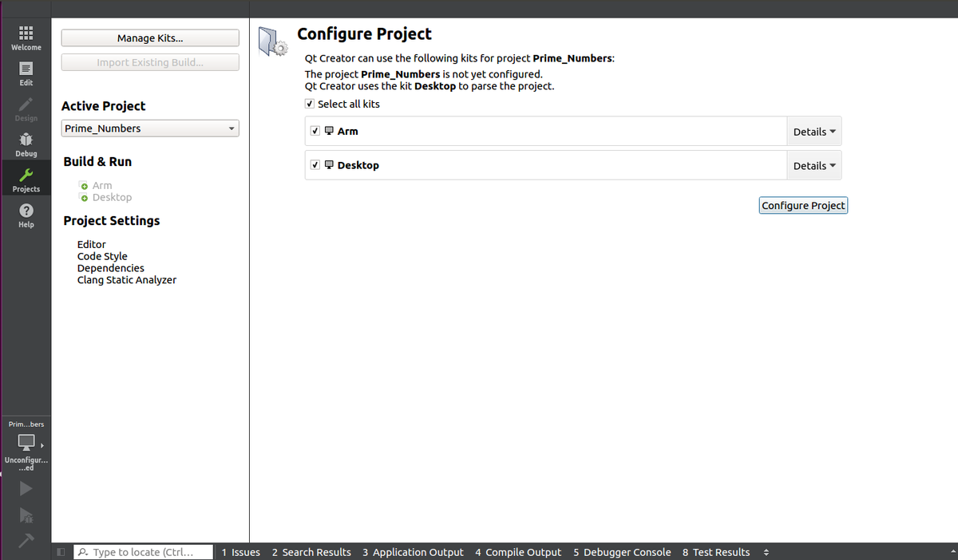
Task: Click the Configure Project button
Action: pos(803,205)
